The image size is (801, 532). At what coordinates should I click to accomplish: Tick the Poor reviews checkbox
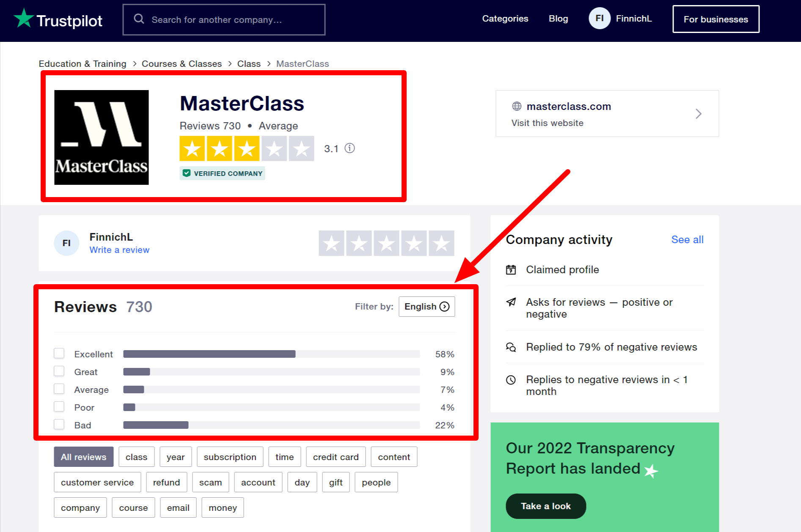[59, 406]
